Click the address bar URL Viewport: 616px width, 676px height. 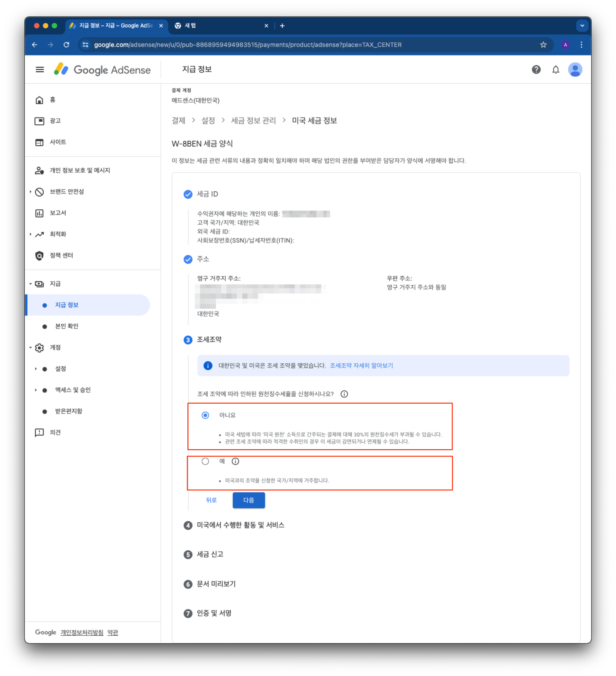click(x=247, y=45)
